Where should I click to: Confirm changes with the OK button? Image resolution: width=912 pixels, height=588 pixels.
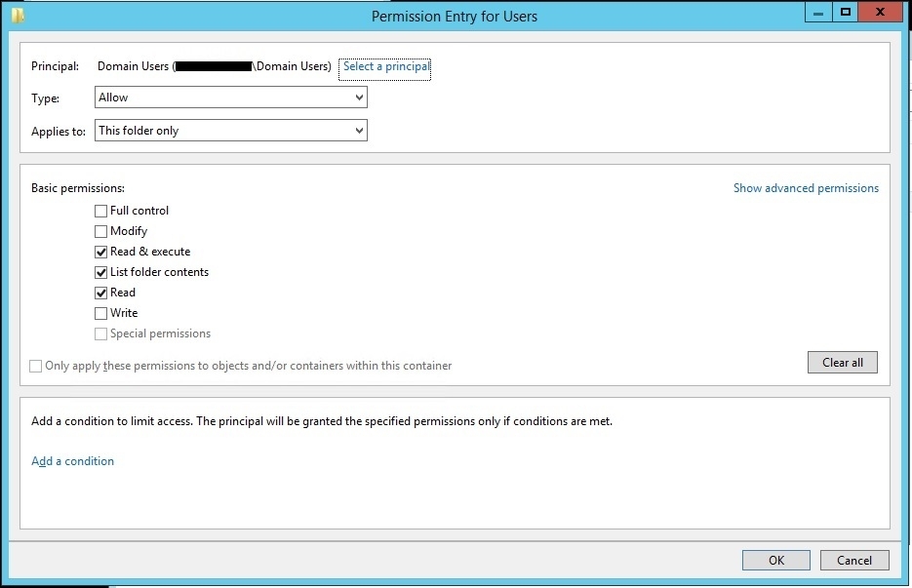[775, 560]
